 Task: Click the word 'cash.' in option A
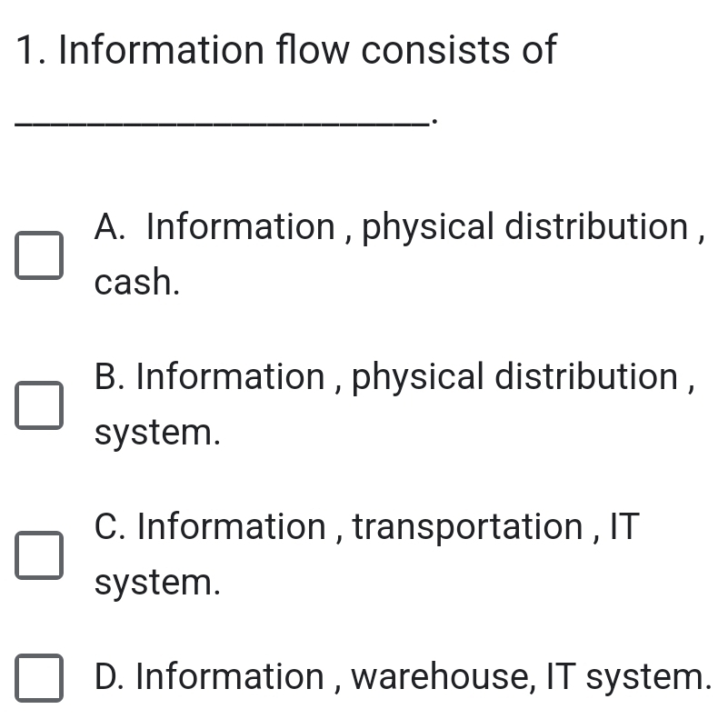tap(137, 284)
